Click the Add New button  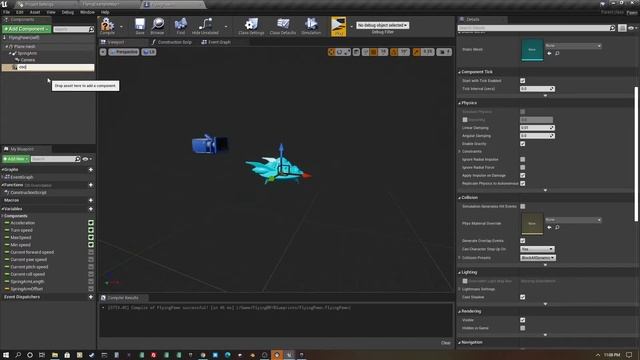point(16,159)
